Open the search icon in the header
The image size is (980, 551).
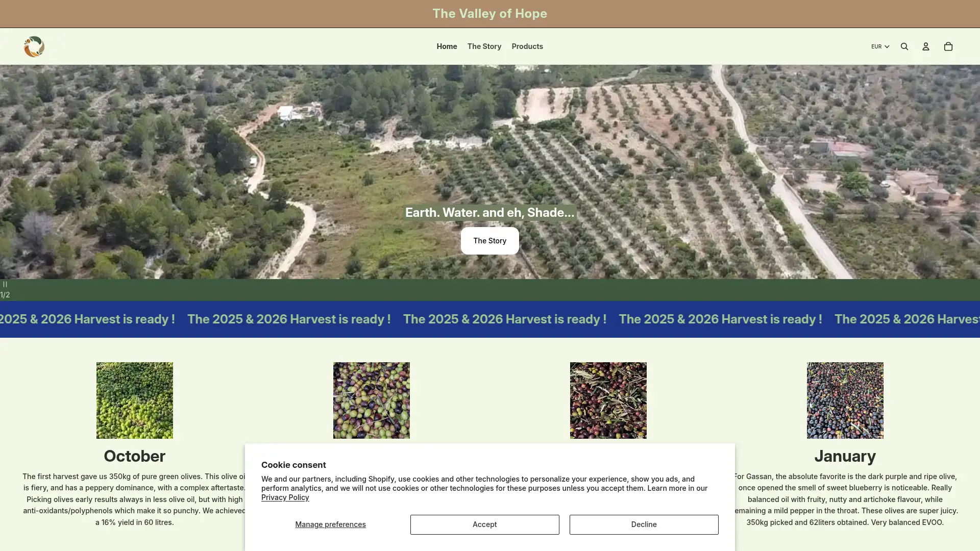[x=904, y=46]
